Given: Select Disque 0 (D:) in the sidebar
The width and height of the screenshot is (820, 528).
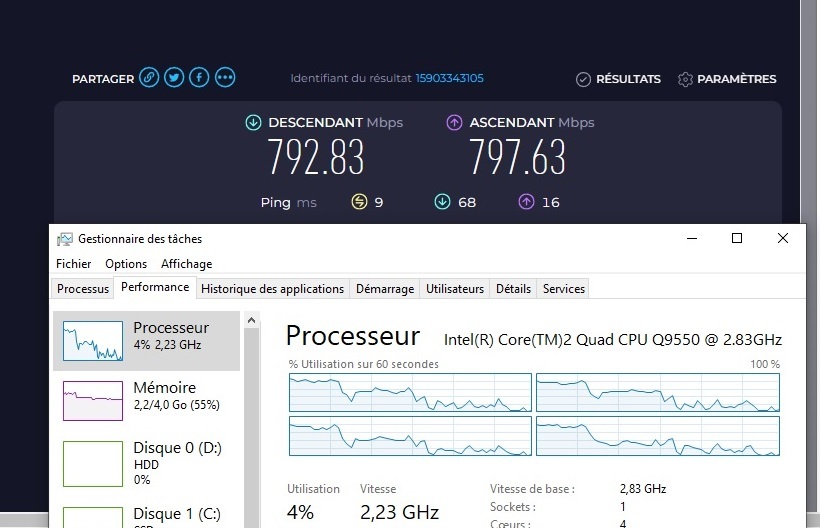Looking at the screenshot, I should [x=146, y=462].
